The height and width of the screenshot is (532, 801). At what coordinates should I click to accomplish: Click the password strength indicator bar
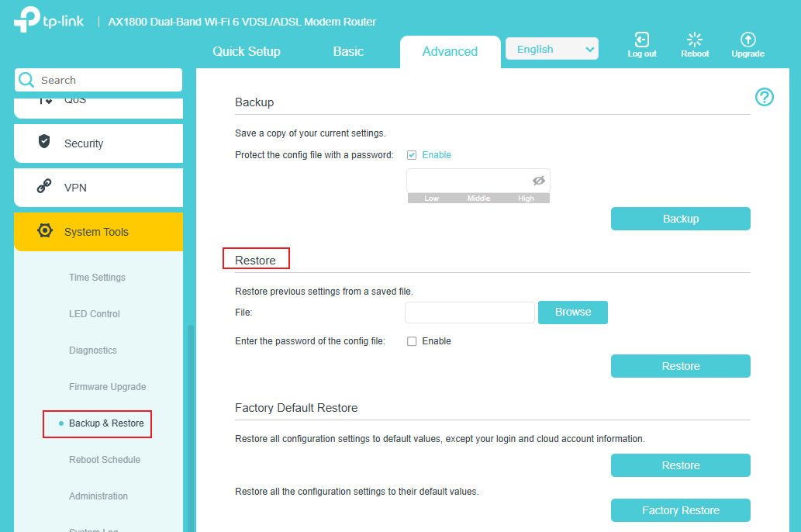(x=478, y=199)
